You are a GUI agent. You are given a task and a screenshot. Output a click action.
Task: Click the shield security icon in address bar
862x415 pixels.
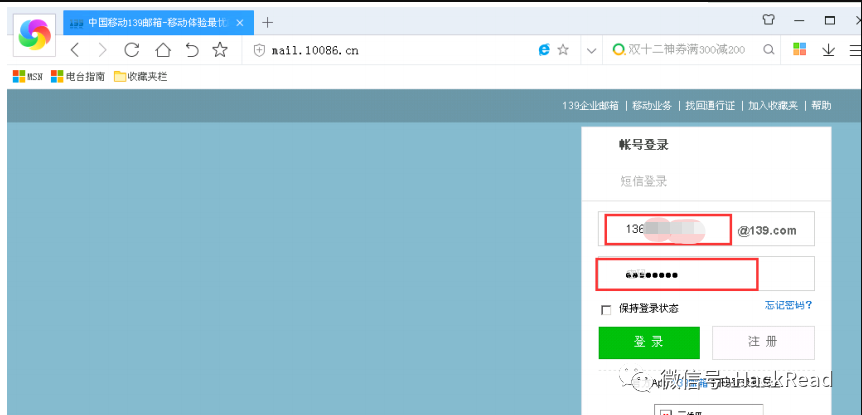click(259, 51)
